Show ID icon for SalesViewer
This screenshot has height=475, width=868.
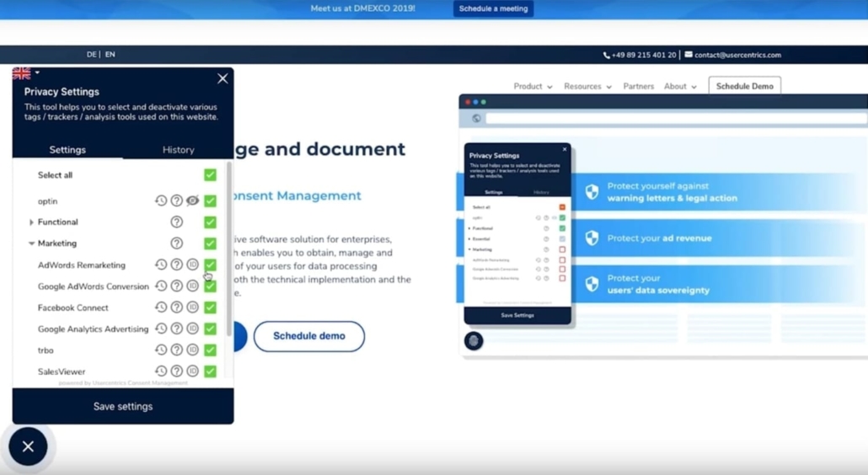pos(193,371)
